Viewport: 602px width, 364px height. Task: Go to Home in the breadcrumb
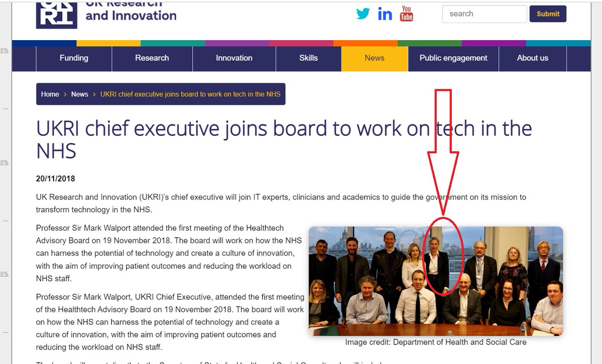(50, 94)
